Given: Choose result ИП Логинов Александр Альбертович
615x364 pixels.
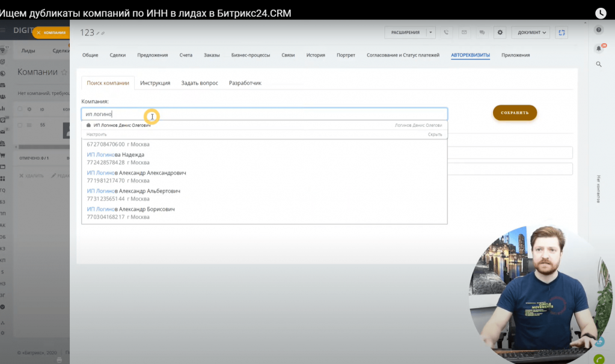Looking at the screenshot, I should point(265,195).
